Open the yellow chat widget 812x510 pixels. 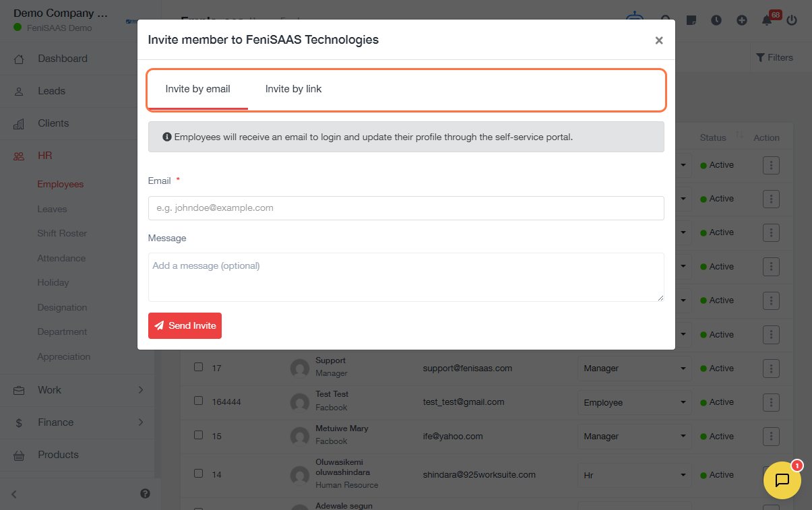click(782, 480)
